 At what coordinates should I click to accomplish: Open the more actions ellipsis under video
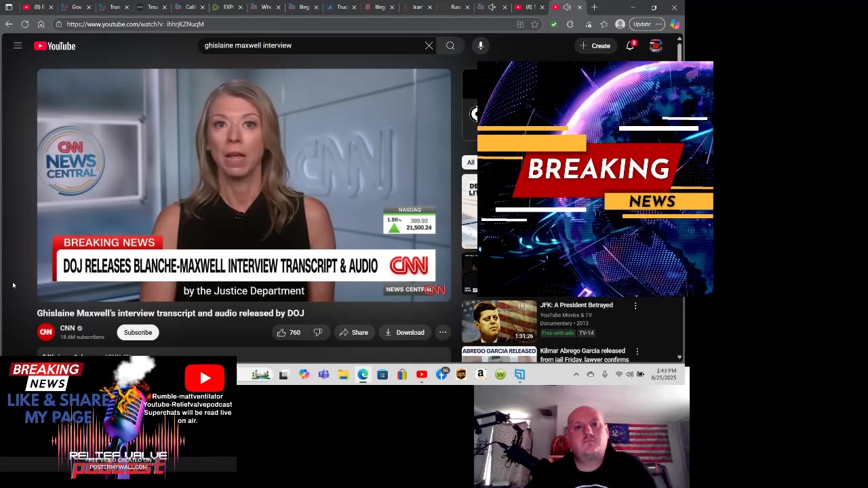tap(443, 332)
